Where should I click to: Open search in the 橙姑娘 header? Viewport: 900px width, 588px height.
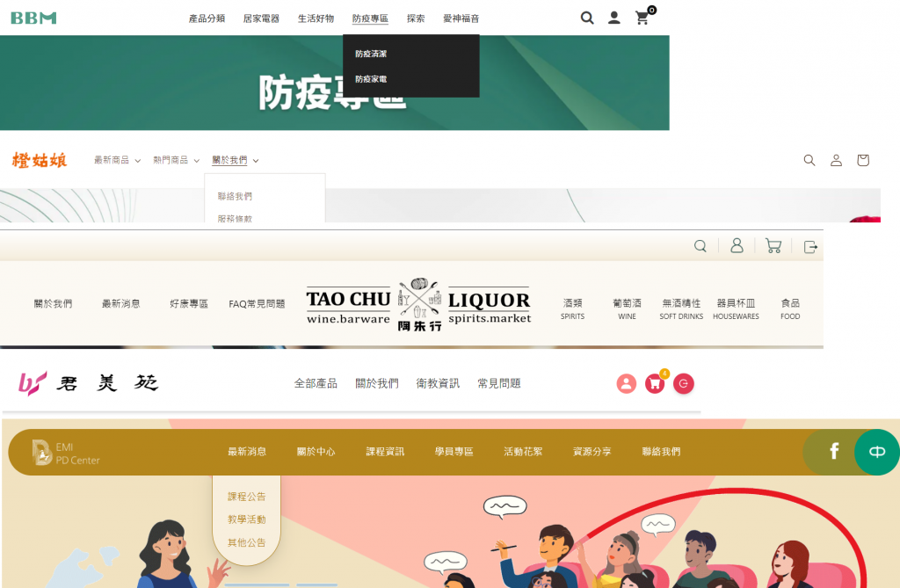coord(809,160)
